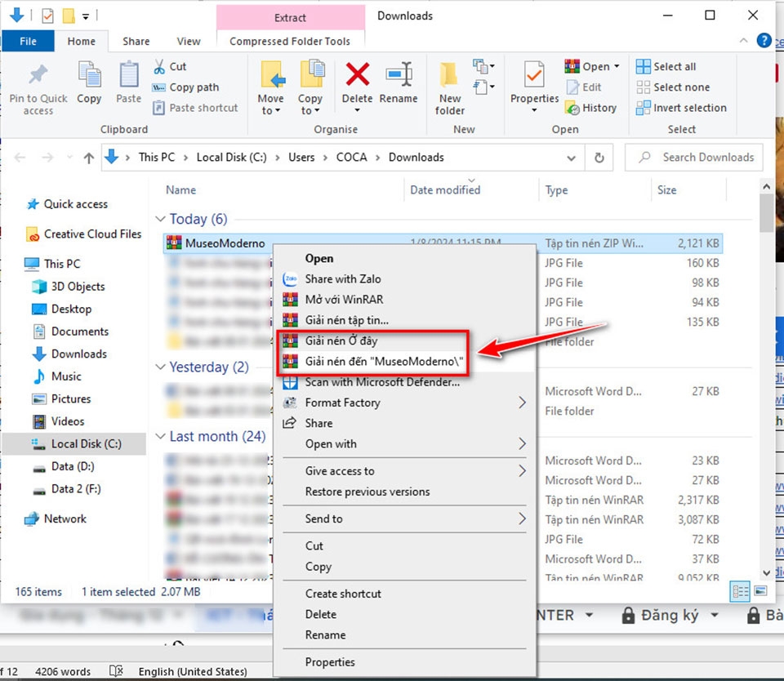Click New item icon in New group
This screenshot has height=681, width=784.
[483, 66]
